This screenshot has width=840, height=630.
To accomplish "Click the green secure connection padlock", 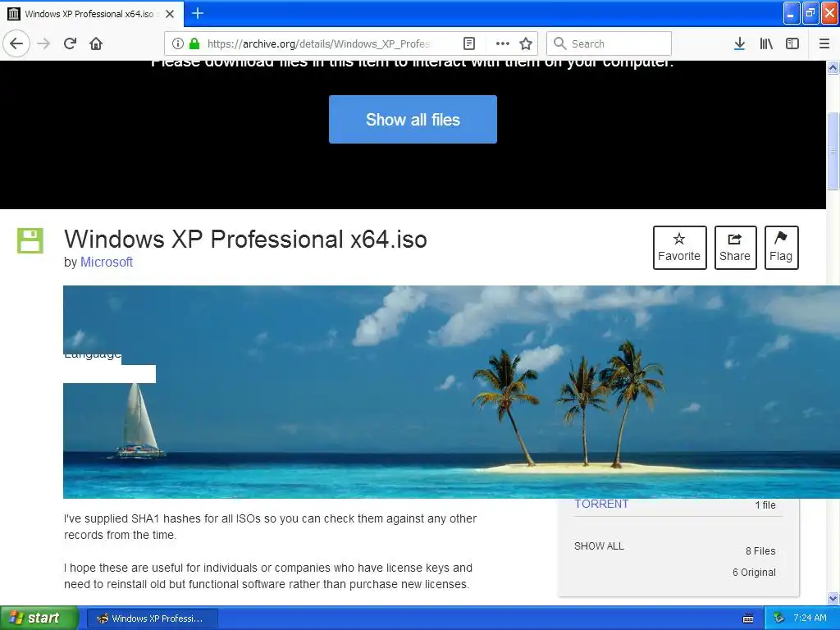I will pos(194,43).
